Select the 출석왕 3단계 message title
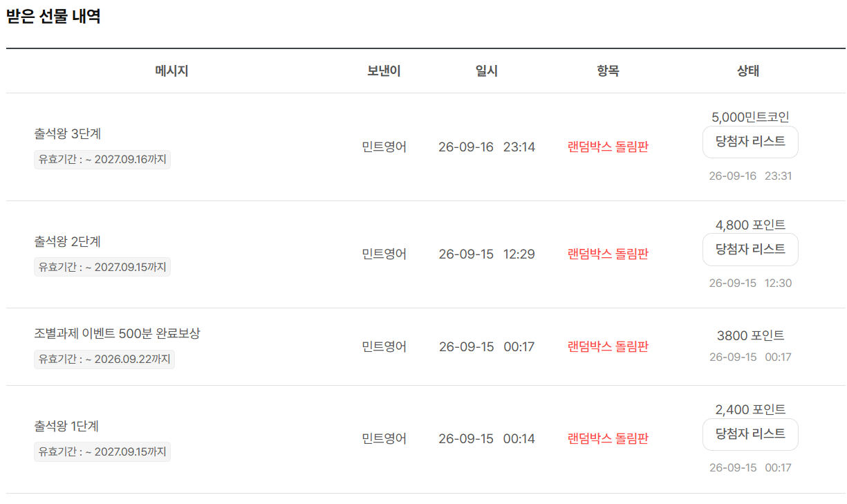 [x=68, y=134]
